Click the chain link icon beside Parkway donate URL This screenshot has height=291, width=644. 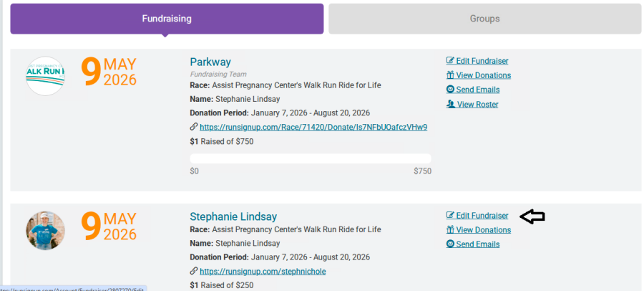[x=193, y=127]
